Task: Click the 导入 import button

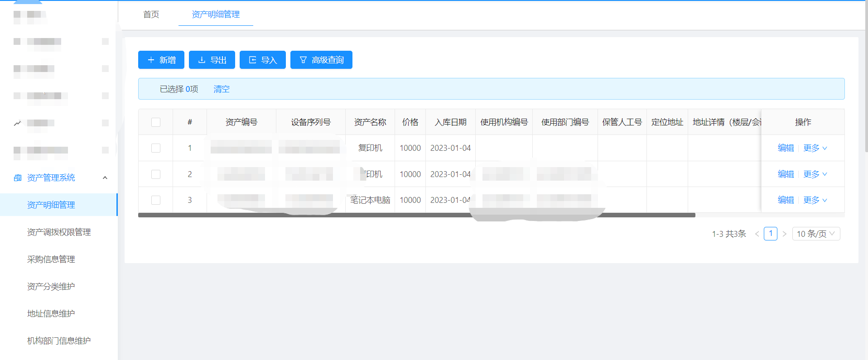Action: pyautogui.click(x=263, y=60)
